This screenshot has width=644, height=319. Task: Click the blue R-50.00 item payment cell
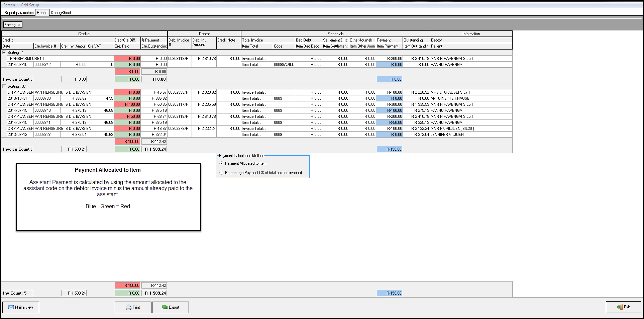pos(390,123)
